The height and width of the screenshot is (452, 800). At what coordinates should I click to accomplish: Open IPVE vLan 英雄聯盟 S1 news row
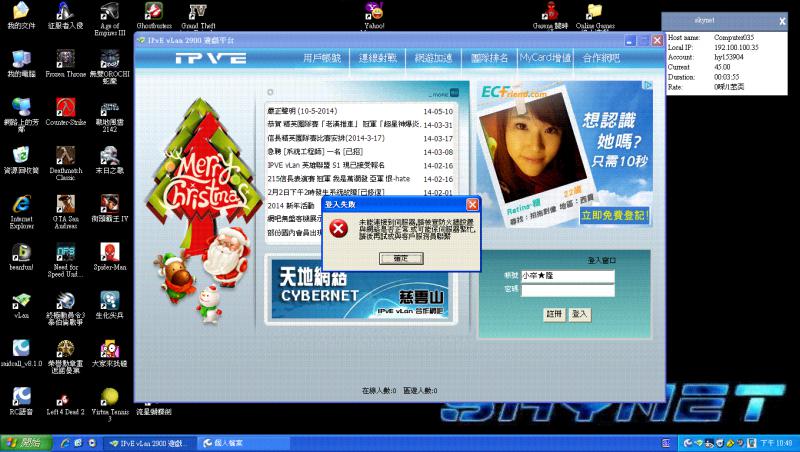click(360, 165)
